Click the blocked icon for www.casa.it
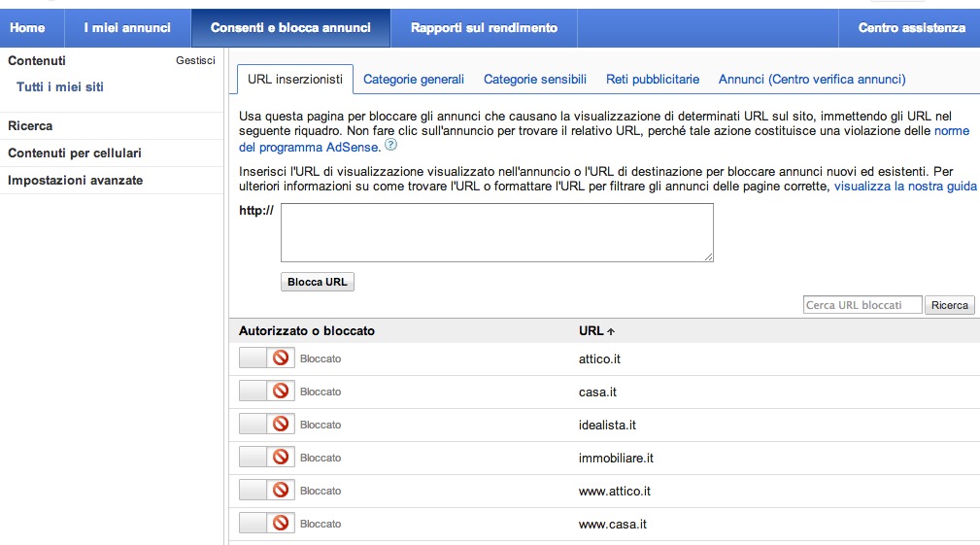Viewport: 980px width, 545px height. 282,524
